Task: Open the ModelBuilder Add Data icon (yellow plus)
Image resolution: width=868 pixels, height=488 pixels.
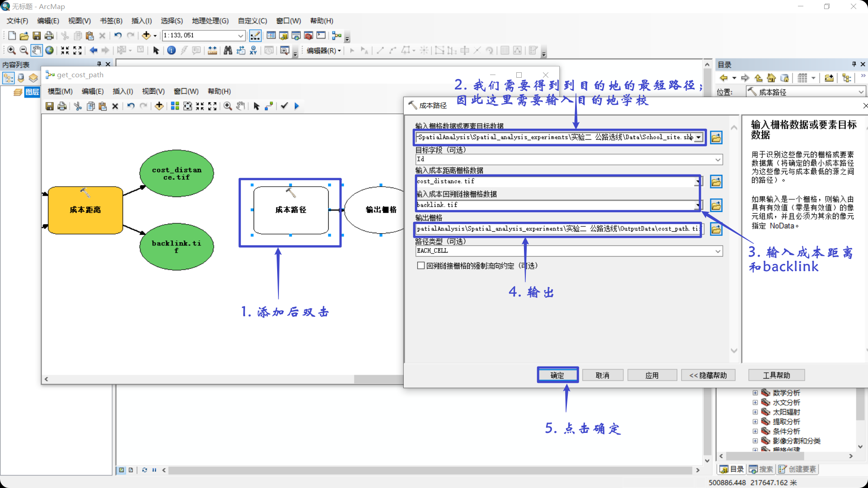Action: coord(159,106)
